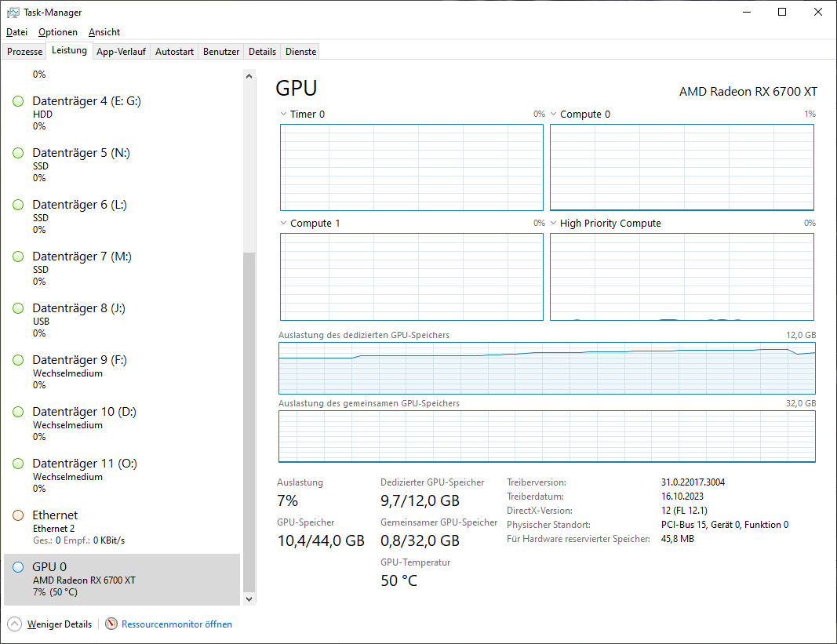Click the sidebar scroll-up arrow
837x644 pixels.
click(x=249, y=76)
